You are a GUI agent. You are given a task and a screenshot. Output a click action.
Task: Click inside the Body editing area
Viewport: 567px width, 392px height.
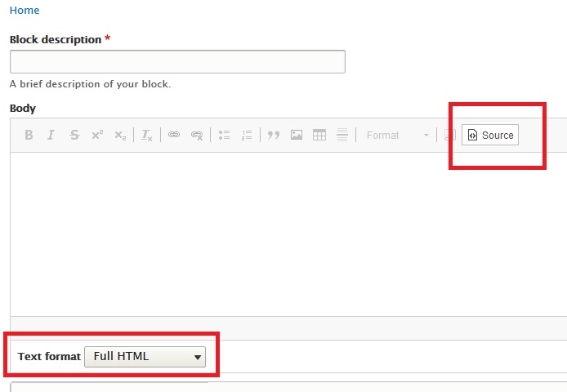click(x=286, y=233)
